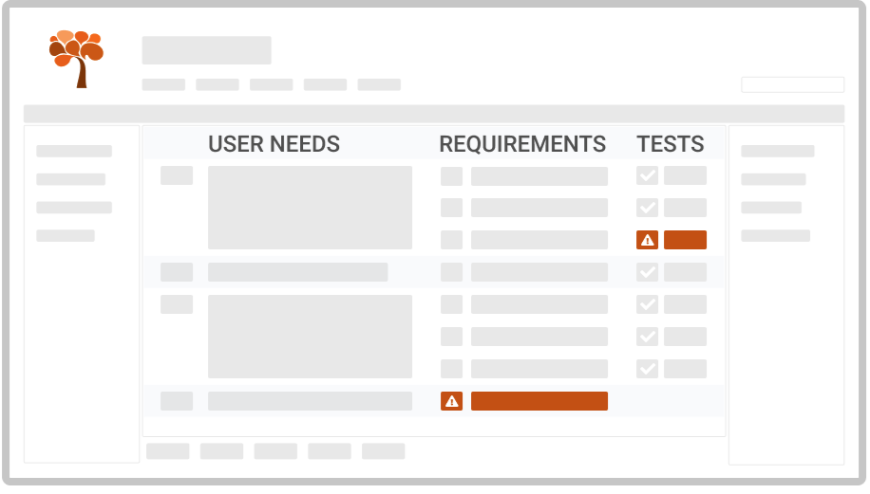Toggle the second checkbox under Tests
The width and height of the screenshot is (870, 494).
[x=647, y=208]
